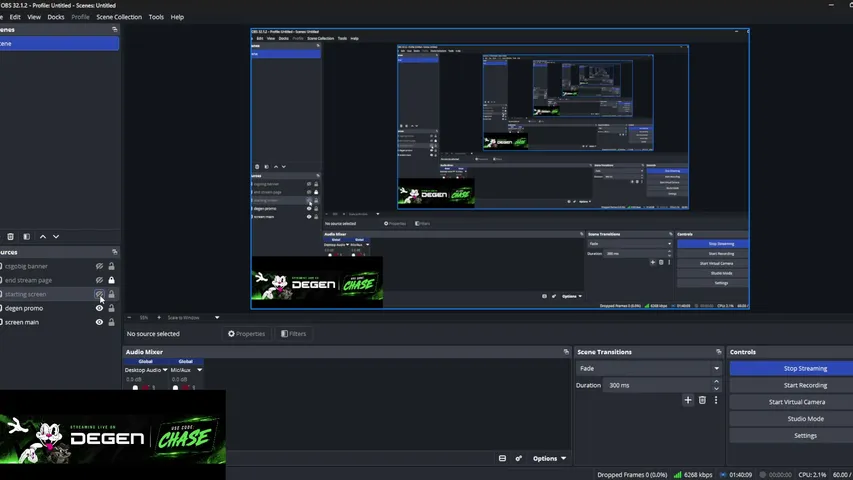The image size is (853, 480).
Task: Delete the transition using the trash icon
Action: [x=702, y=400]
